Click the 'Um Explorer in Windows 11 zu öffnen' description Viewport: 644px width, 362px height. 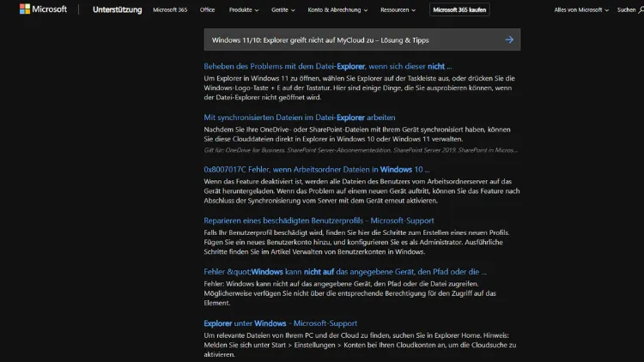360,87
